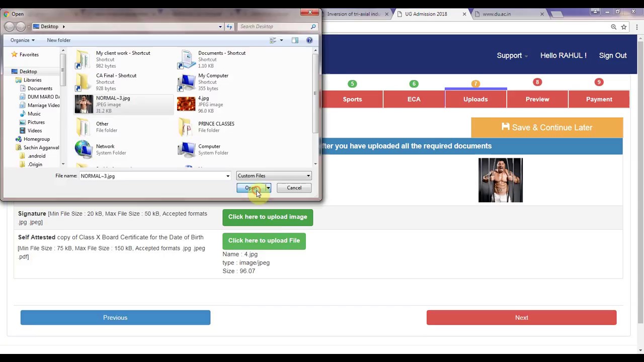Select the 4.jpg file icon
The height and width of the screenshot is (362, 644).
pyautogui.click(x=186, y=104)
